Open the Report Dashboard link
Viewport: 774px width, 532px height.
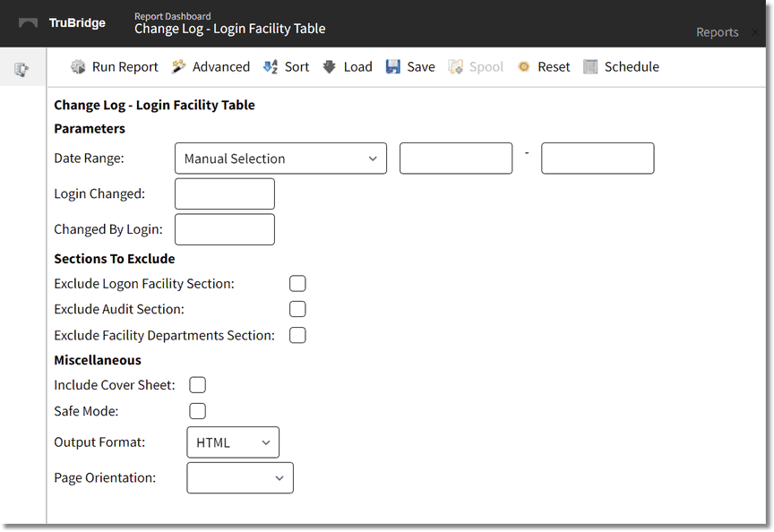click(x=171, y=15)
